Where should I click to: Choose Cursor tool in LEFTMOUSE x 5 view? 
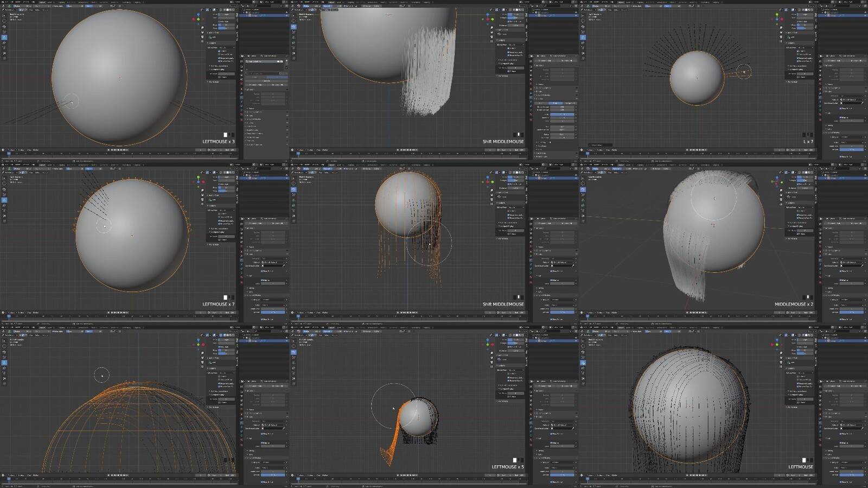pos(293,346)
